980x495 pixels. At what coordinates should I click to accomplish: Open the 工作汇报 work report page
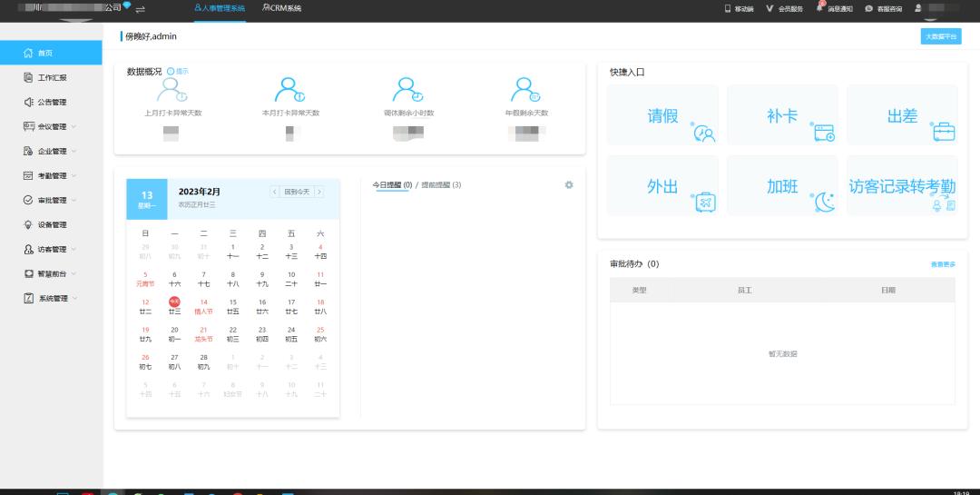[x=51, y=78]
